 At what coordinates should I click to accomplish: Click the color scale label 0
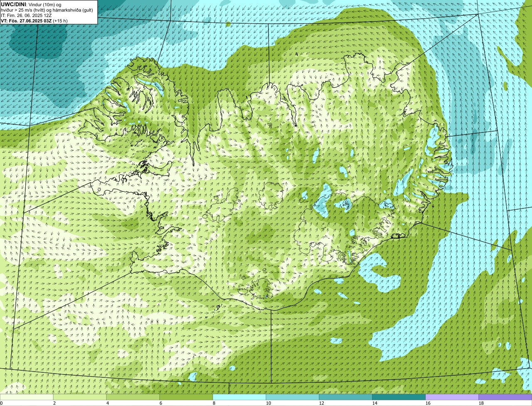pyautogui.click(x=1, y=403)
